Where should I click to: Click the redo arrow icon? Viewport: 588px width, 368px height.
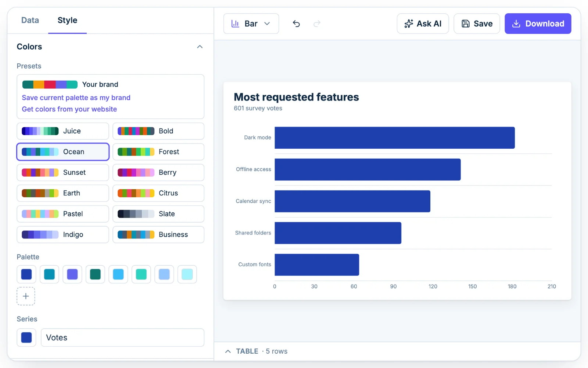tap(317, 24)
